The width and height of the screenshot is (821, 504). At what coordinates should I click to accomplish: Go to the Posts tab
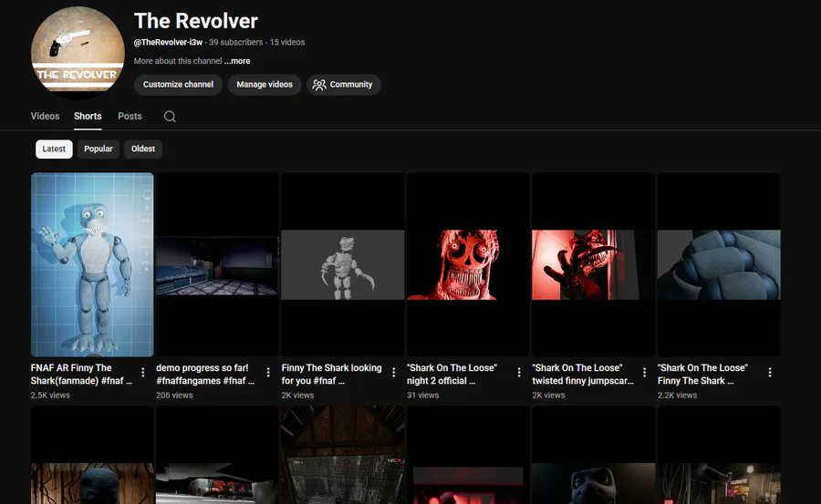[x=130, y=116]
